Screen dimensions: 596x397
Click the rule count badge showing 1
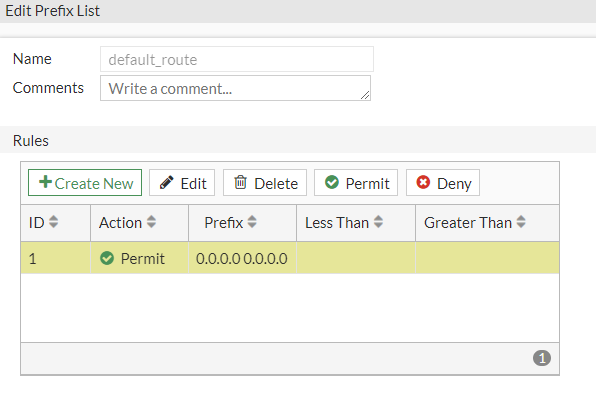click(x=542, y=358)
